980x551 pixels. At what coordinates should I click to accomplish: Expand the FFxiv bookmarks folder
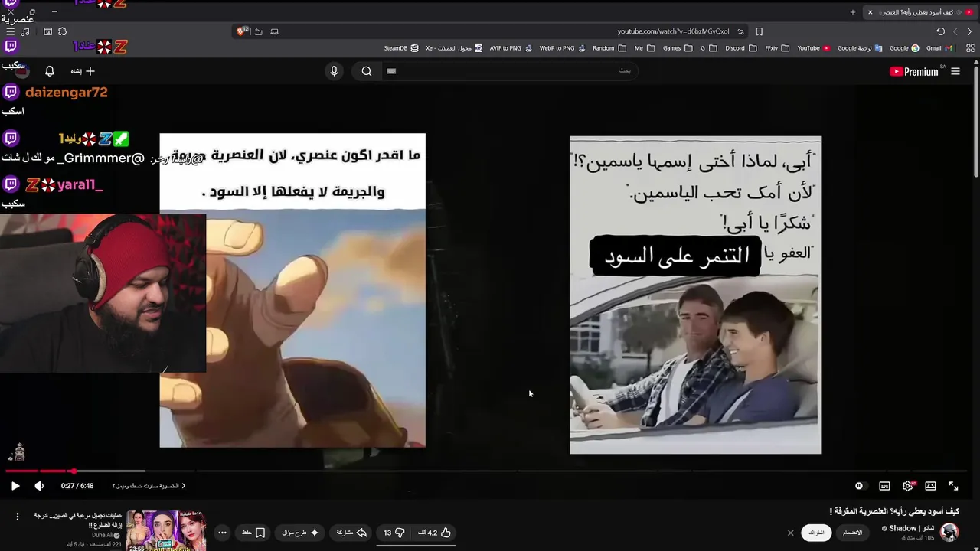[776, 48]
